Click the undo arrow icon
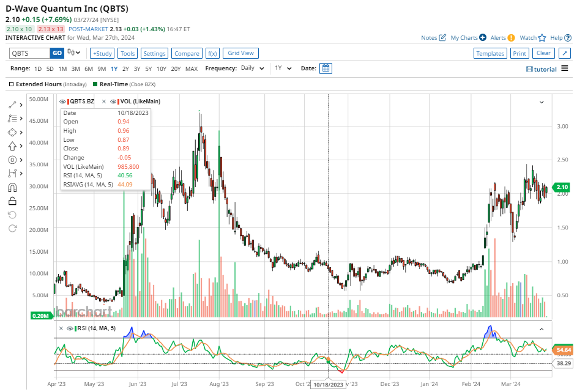577x392 pixels. click(x=12, y=215)
